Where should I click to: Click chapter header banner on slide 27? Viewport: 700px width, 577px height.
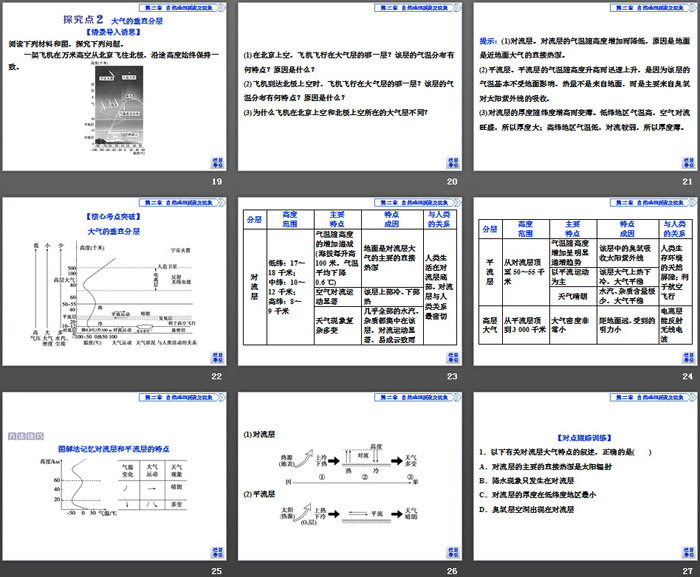tap(654, 397)
